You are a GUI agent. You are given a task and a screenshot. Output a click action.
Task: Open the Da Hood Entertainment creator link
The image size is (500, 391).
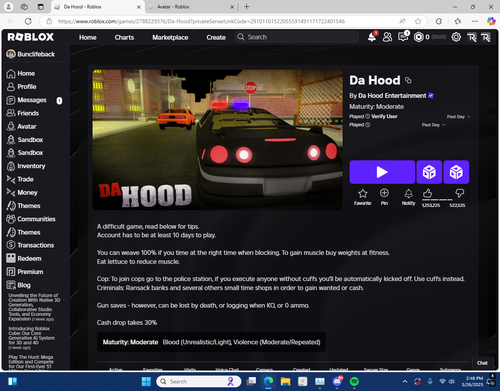[x=392, y=96]
